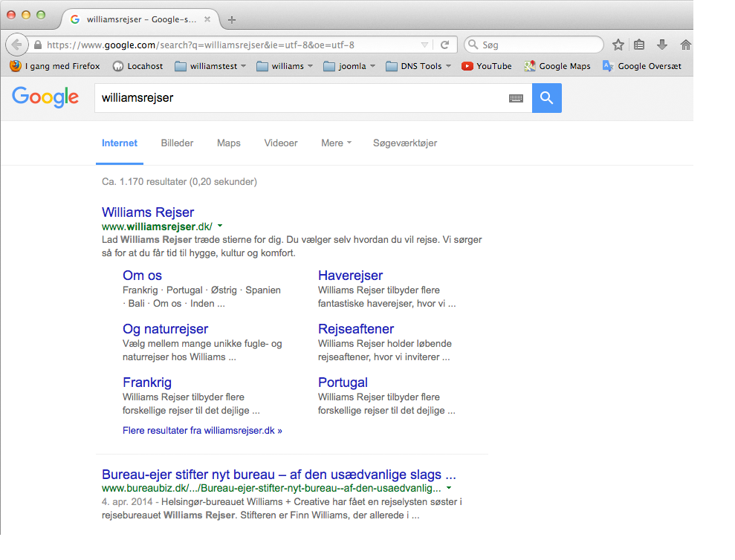Click the bookmark star icon
735x560 pixels.
[618, 45]
